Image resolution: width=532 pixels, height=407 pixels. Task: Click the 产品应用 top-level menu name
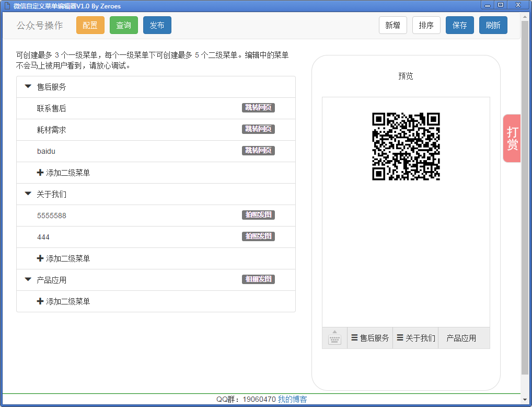tap(51, 280)
